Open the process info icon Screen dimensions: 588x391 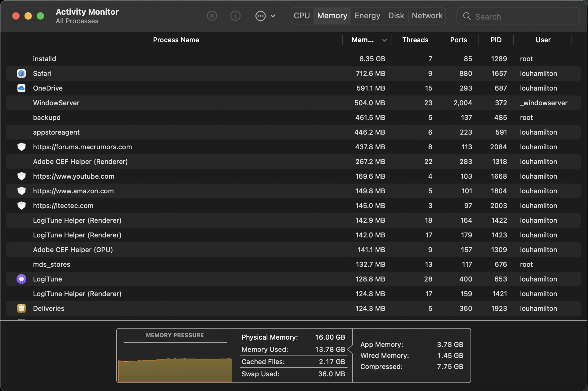click(x=235, y=16)
